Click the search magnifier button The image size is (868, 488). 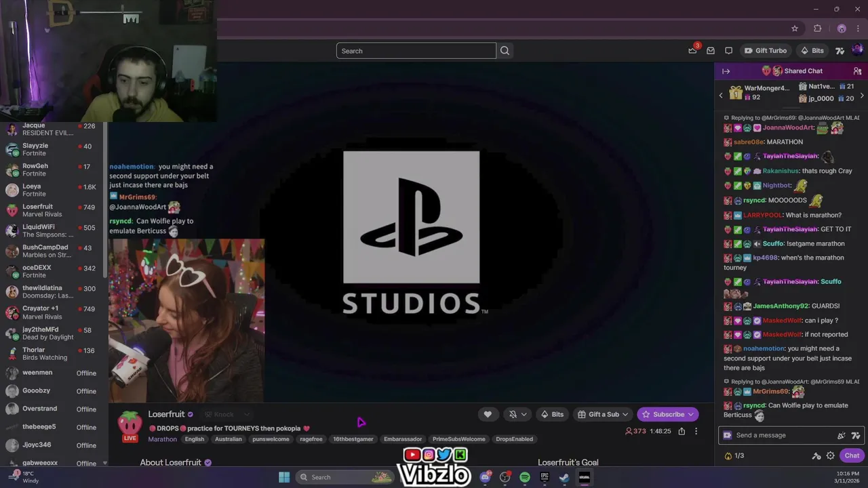pyautogui.click(x=505, y=51)
